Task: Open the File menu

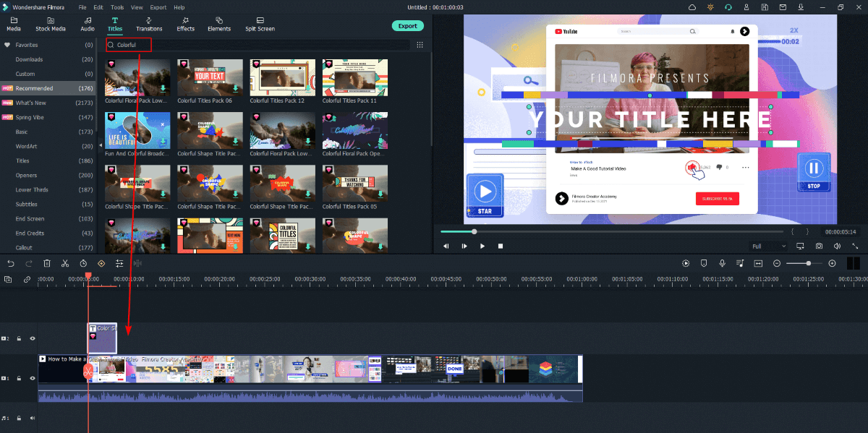Action: (x=82, y=7)
